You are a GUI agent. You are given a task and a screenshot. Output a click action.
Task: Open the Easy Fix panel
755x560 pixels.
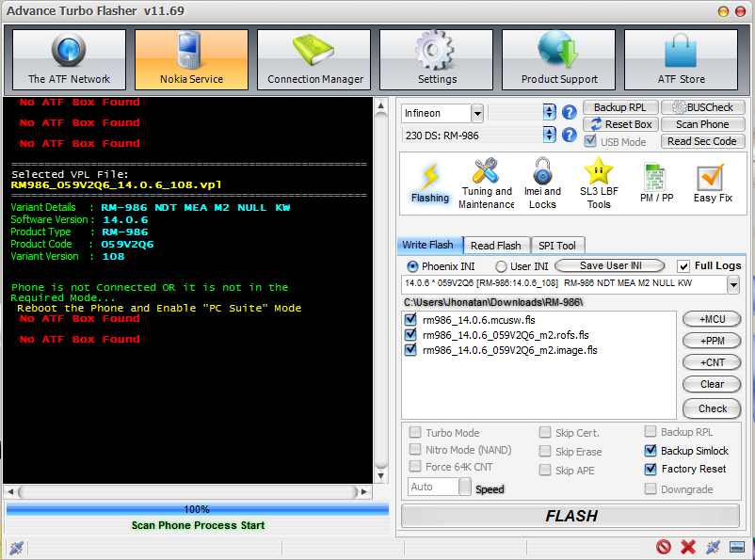[x=712, y=184]
